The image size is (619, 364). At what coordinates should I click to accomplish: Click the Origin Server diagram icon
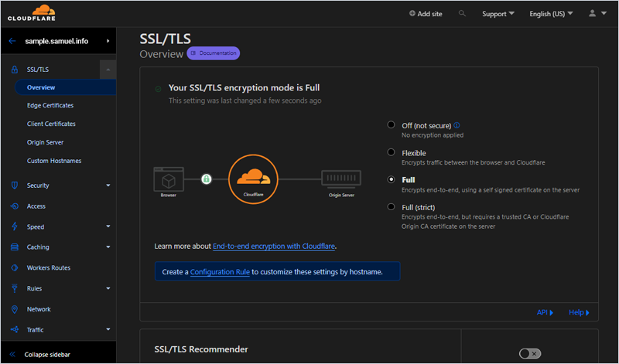[341, 179]
